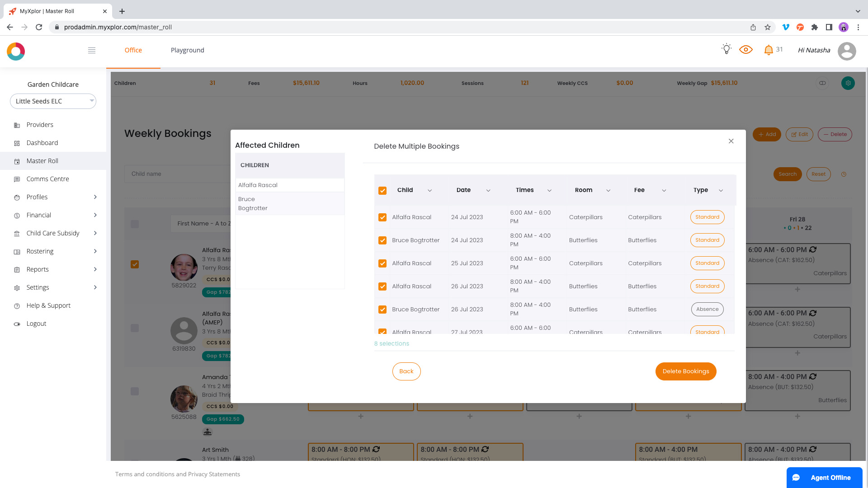The width and height of the screenshot is (868, 488).
Task: Click the Absence type badge for Bruce Bogtrotter
Action: point(707,310)
